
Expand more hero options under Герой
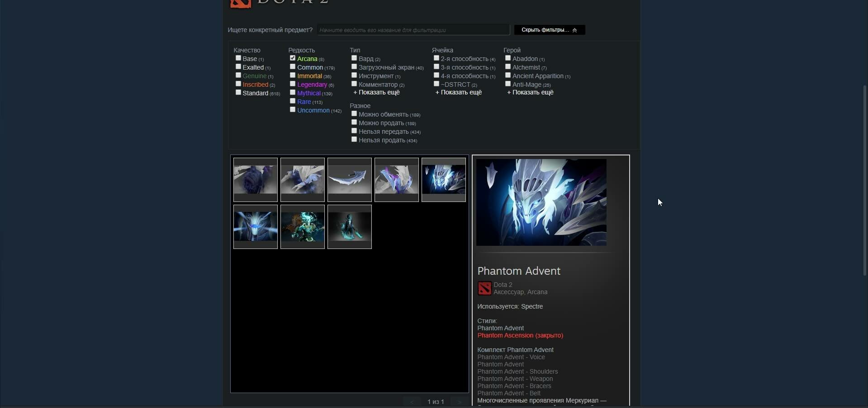pos(530,92)
